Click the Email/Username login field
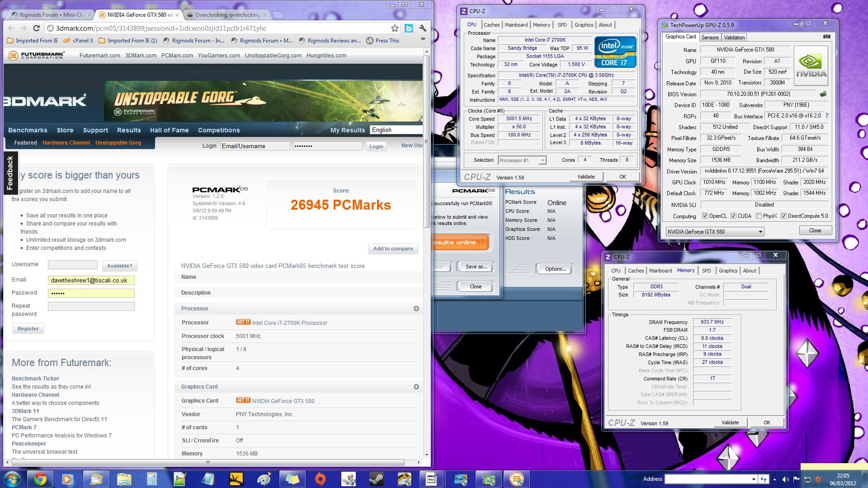This screenshot has height=488, width=868. click(x=255, y=146)
